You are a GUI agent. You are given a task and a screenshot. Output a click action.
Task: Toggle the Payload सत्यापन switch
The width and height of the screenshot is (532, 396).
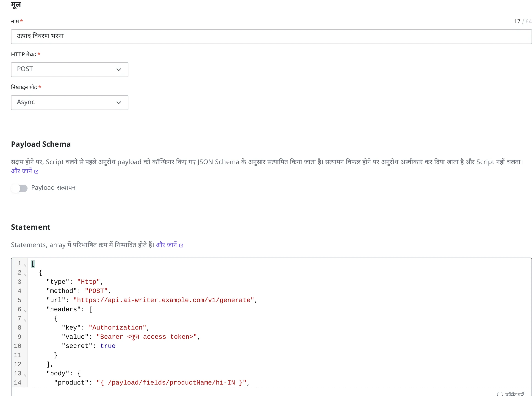point(19,188)
